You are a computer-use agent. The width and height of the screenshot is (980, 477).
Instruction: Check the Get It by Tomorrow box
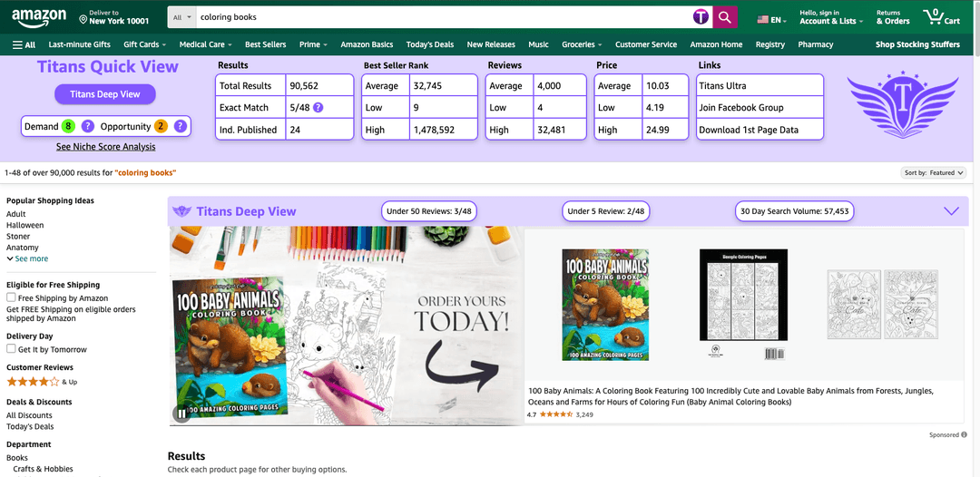coord(11,349)
